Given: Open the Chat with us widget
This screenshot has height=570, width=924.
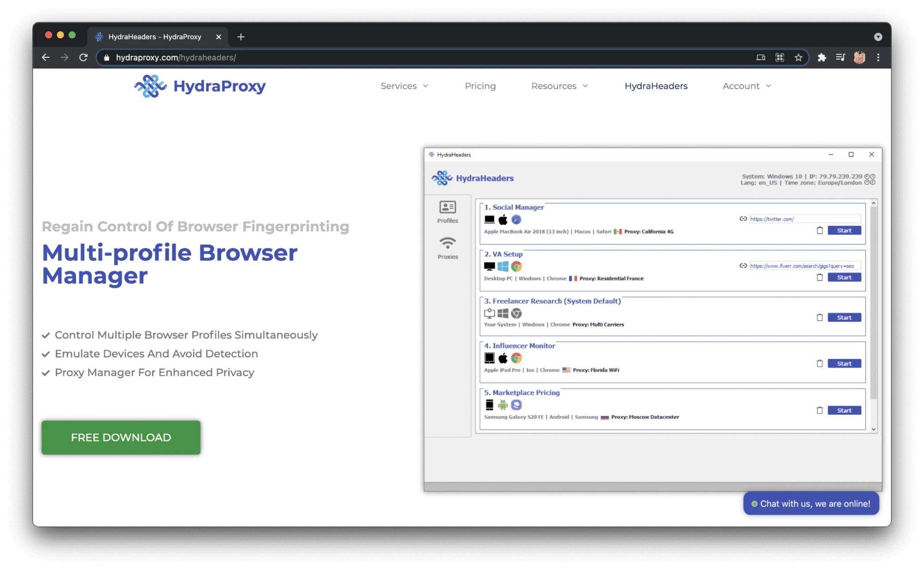Looking at the screenshot, I should point(811,503).
